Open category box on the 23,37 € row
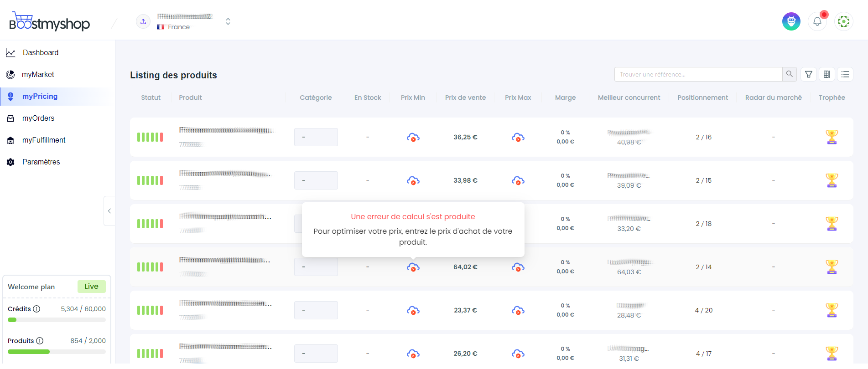The width and height of the screenshot is (868, 369). (x=316, y=310)
